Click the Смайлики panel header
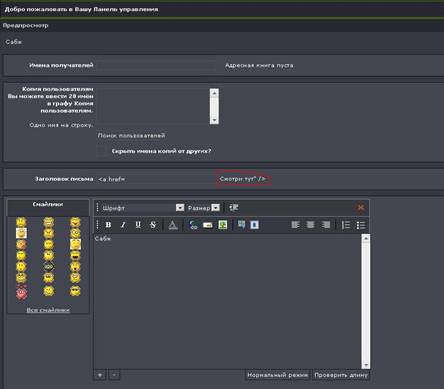Screen dimensions: 444x389 (48, 204)
